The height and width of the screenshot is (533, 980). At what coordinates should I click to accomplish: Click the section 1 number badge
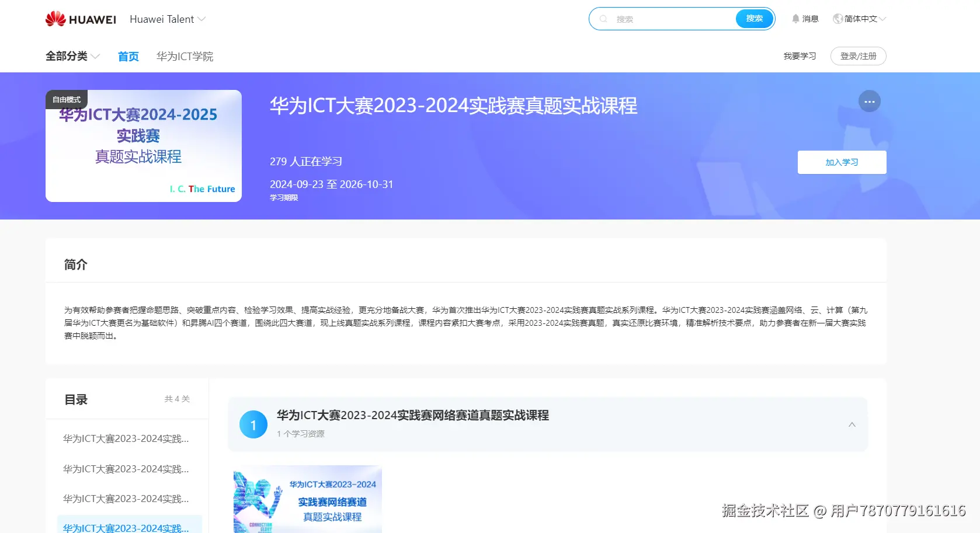(253, 424)
